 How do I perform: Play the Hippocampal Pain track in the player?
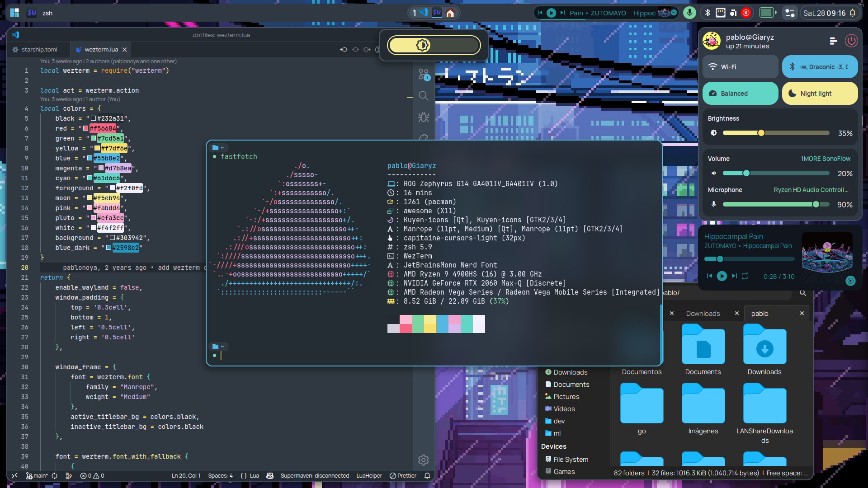coord(722,276)
